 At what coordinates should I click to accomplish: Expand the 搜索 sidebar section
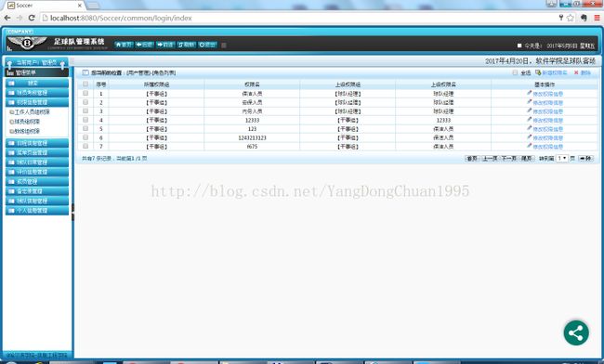point(37,84)
